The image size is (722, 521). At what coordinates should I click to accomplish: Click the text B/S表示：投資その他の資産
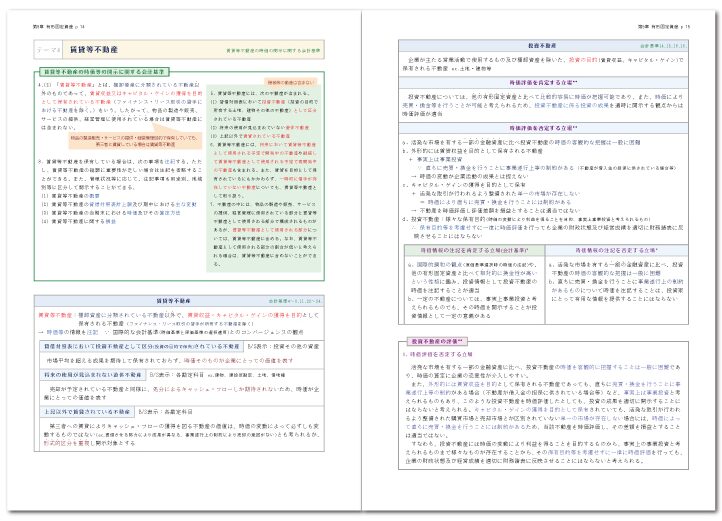coord(283,346)
